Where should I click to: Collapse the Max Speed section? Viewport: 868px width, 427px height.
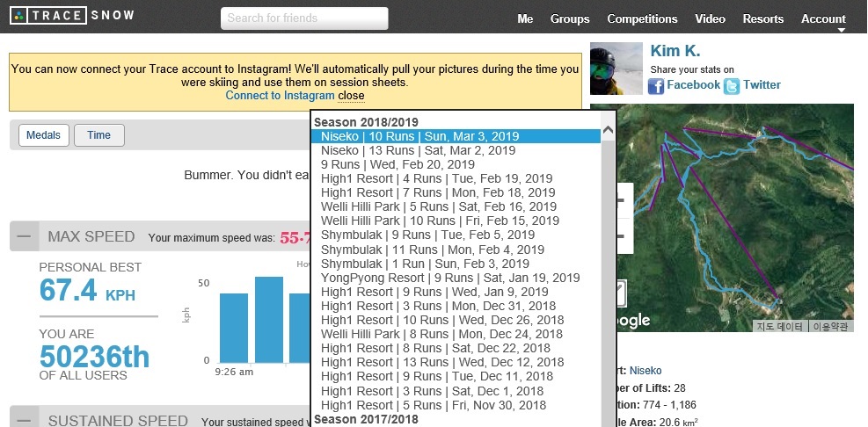coord(24,236)
